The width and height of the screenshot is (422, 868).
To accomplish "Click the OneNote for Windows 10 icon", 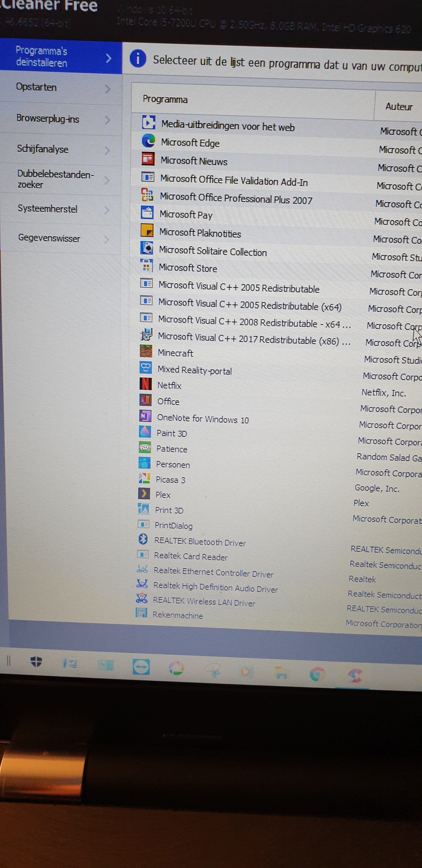I will pyautogui.click(x=145, y=416).
